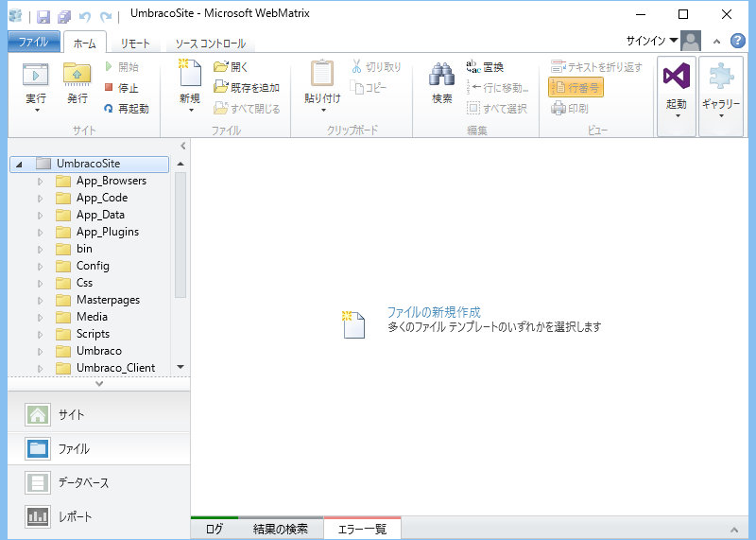Screen dimensions: 756x540
Task: Launch Visual Studio via 起動 icon
Action: point(677,77)
